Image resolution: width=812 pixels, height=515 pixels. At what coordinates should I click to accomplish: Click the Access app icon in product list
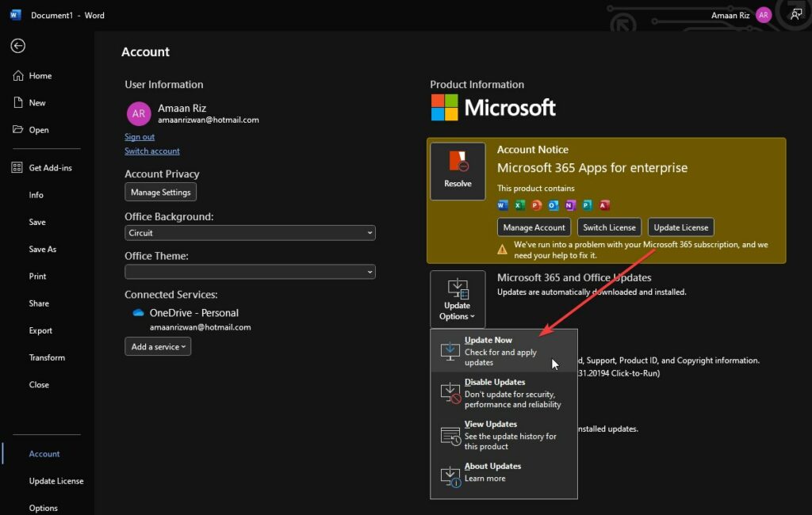click(x=603, y=205)
